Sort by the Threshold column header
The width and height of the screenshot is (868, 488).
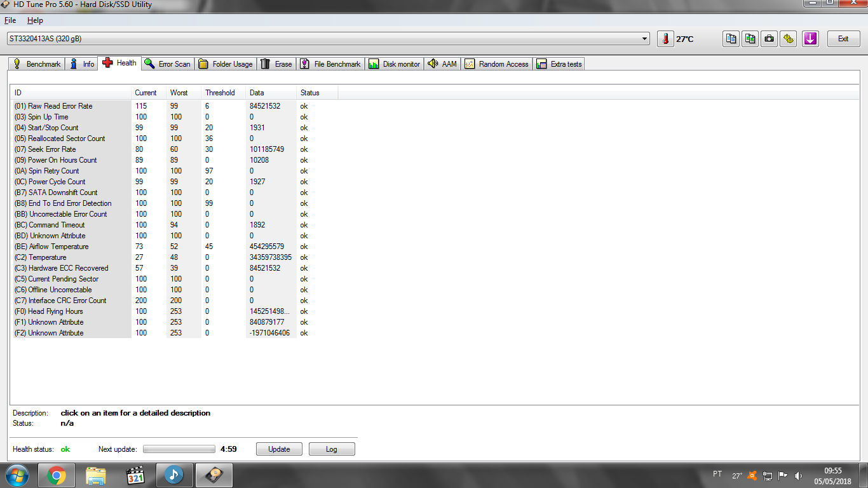(223, 93)
